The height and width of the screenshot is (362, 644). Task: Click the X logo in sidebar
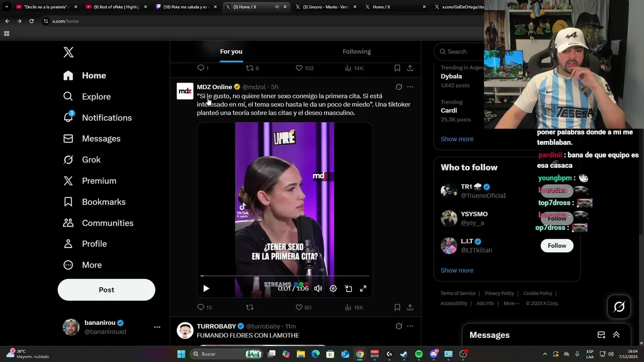68,52
